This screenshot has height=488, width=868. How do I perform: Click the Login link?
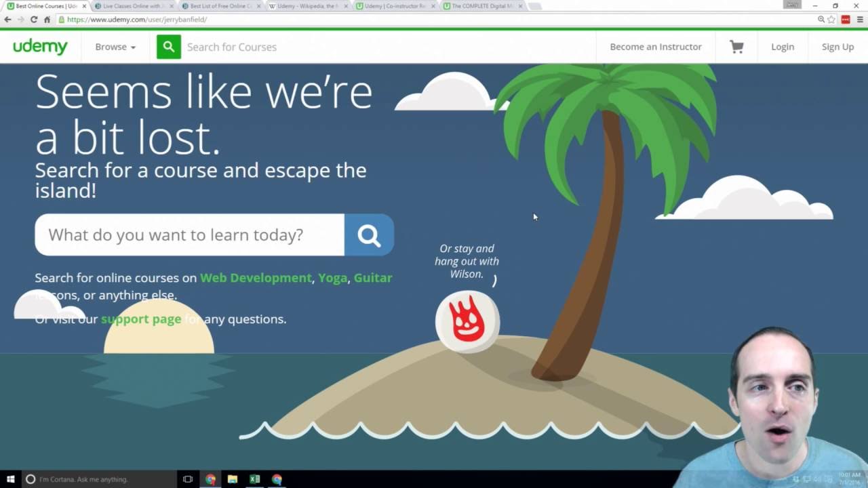point(783,47)
